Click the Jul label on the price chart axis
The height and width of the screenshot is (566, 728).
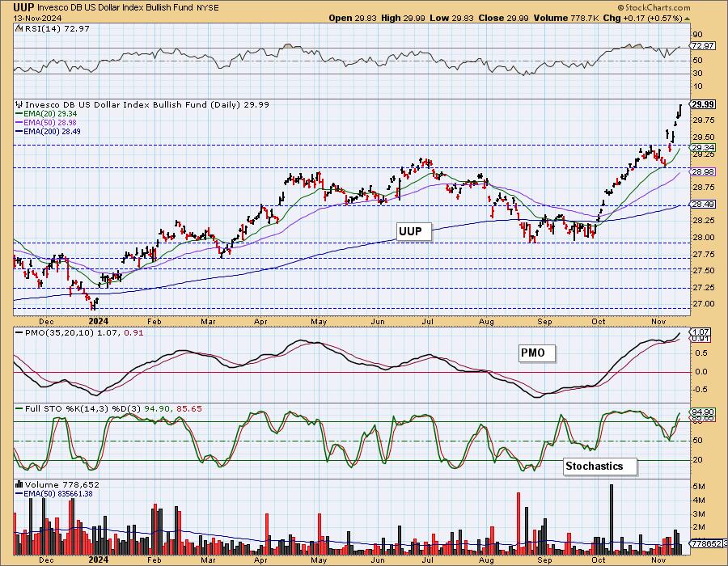click(427, 321)
